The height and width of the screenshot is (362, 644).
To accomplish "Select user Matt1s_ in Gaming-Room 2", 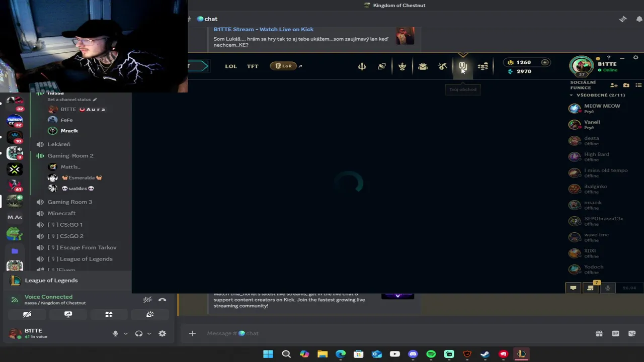I will point(70,166).
